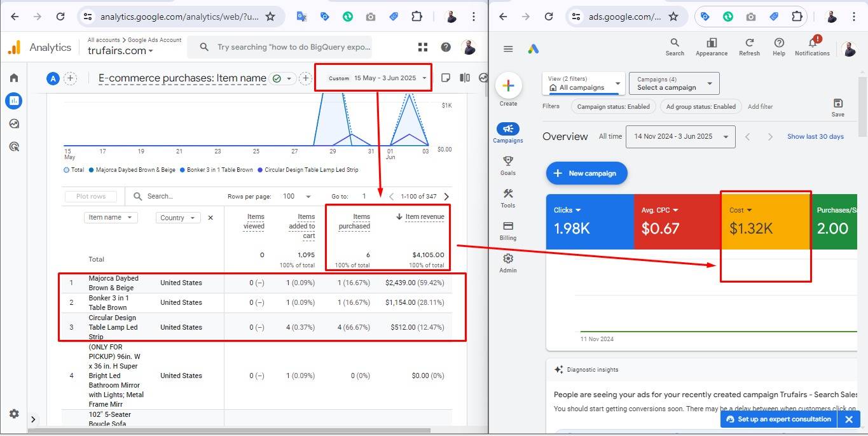The height and width of the screenshot is (436, 868).
Task: Click Google Ads hamburger menu icon
Action: 508,49
